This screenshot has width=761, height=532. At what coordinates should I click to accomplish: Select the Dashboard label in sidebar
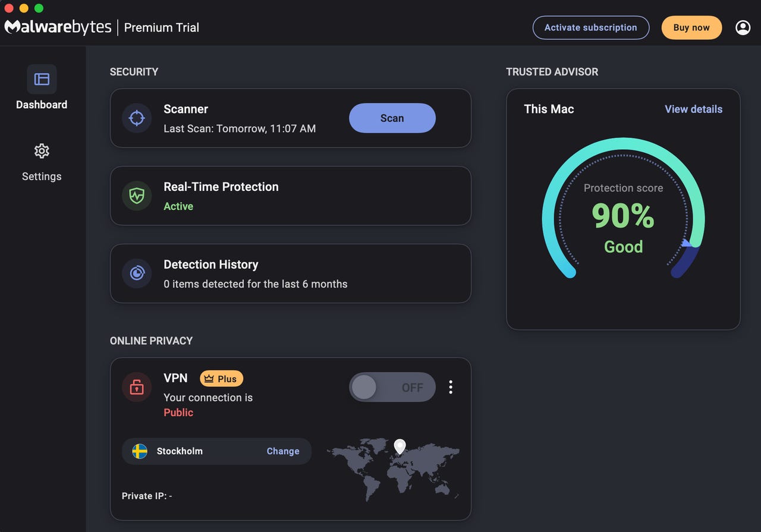click(42, 105)
